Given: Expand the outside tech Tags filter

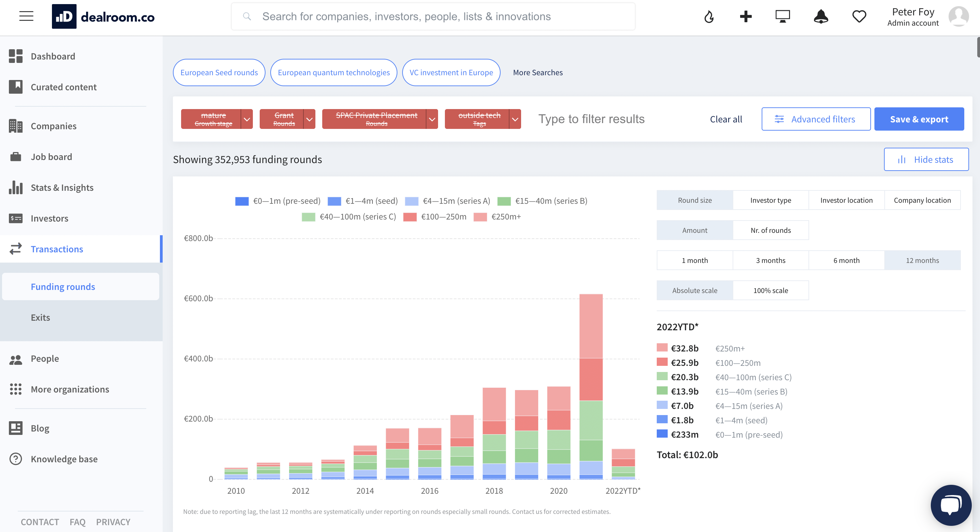Looking at the screenshot, I should 515,119.
